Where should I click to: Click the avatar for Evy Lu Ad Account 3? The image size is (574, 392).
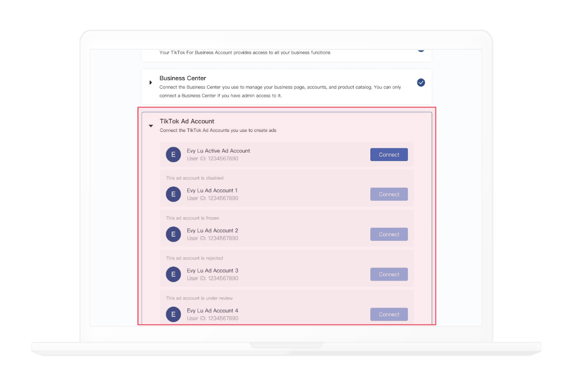173,274
